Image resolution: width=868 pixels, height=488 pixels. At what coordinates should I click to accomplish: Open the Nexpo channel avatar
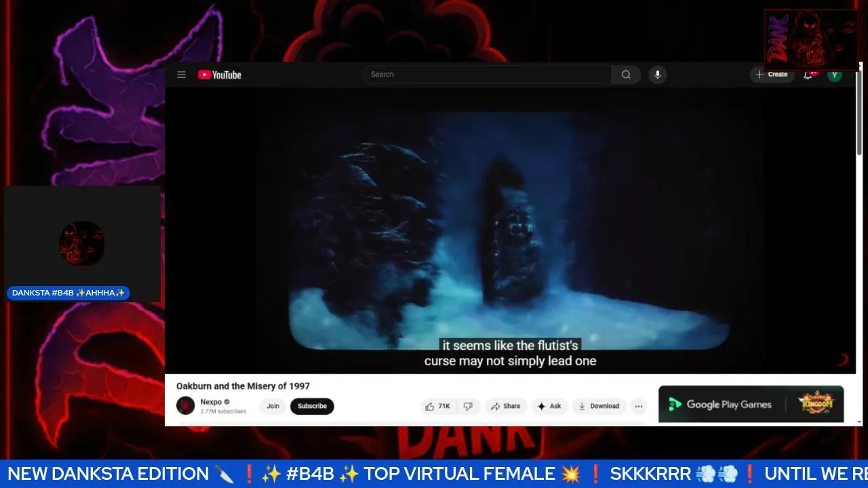coord(185,405)
